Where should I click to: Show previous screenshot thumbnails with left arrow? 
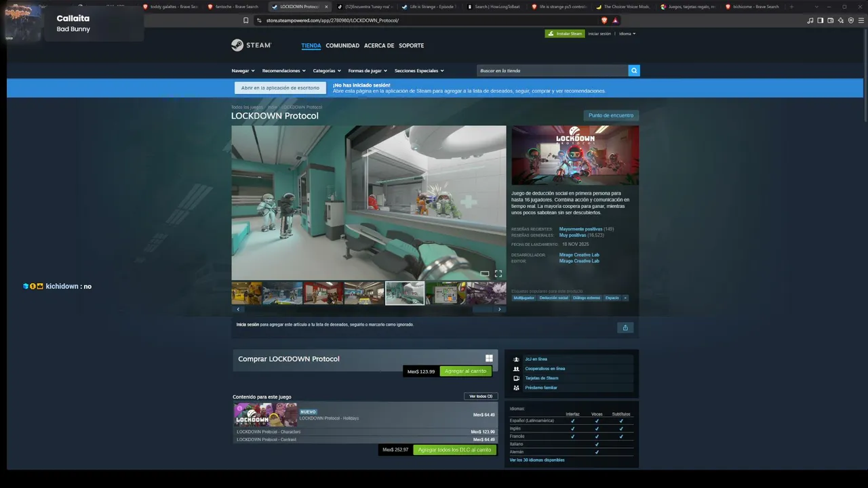click(238, 309)
